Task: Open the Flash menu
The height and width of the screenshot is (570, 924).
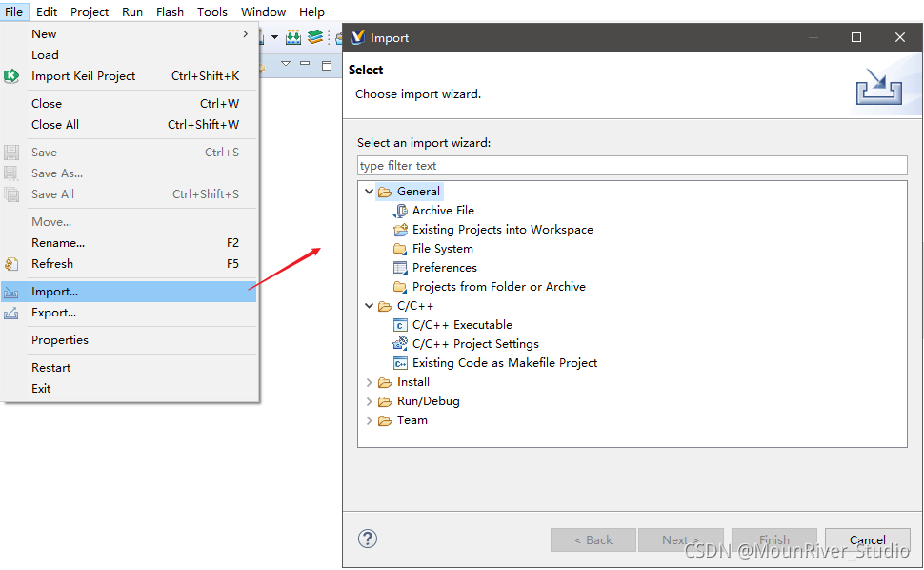Action: [x=170, y=11]
